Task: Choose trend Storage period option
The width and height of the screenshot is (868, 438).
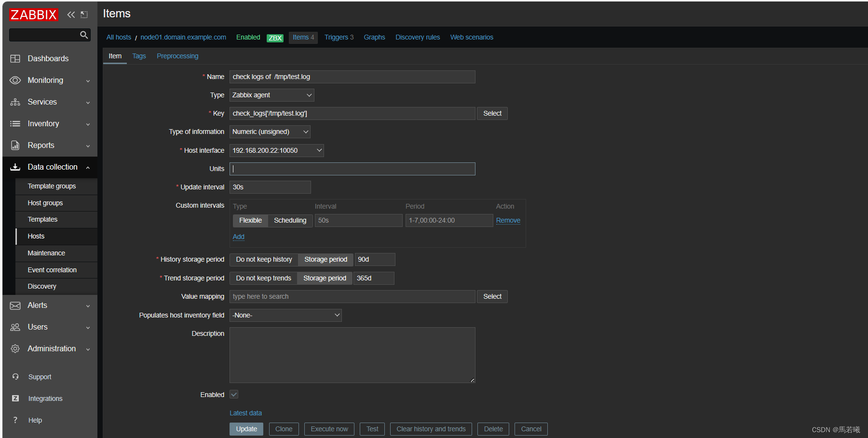Action: (x=325, y=279)
